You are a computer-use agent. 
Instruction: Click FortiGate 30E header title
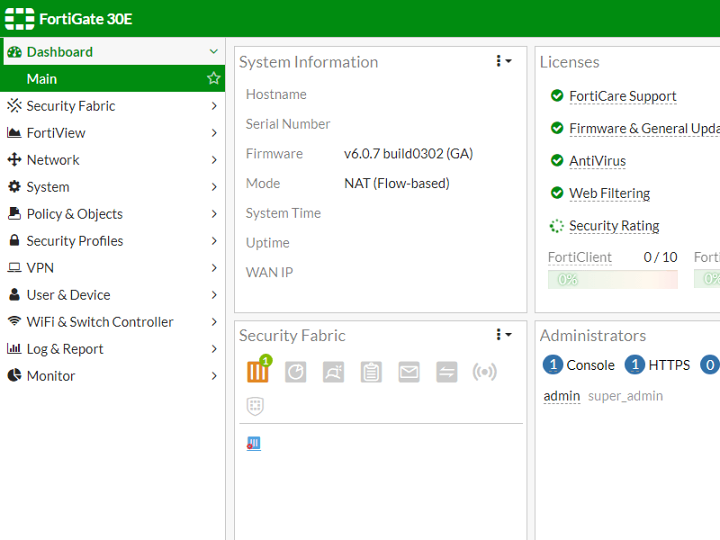(x=85, y=19)
